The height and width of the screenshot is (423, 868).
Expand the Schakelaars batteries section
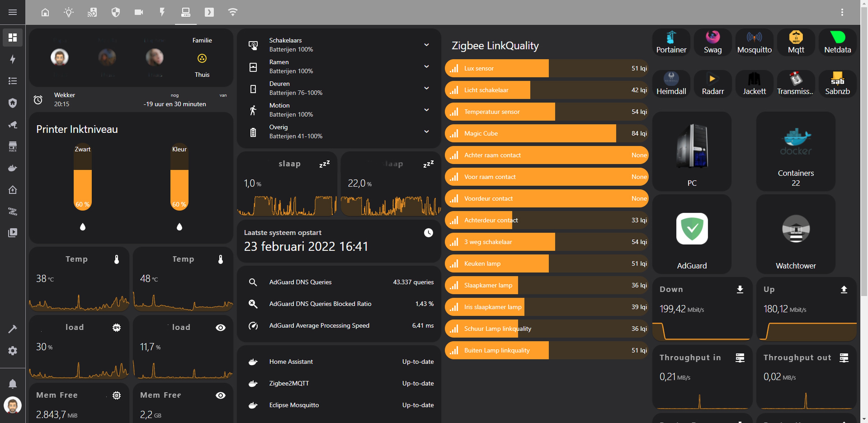click(x=427, y=45)
